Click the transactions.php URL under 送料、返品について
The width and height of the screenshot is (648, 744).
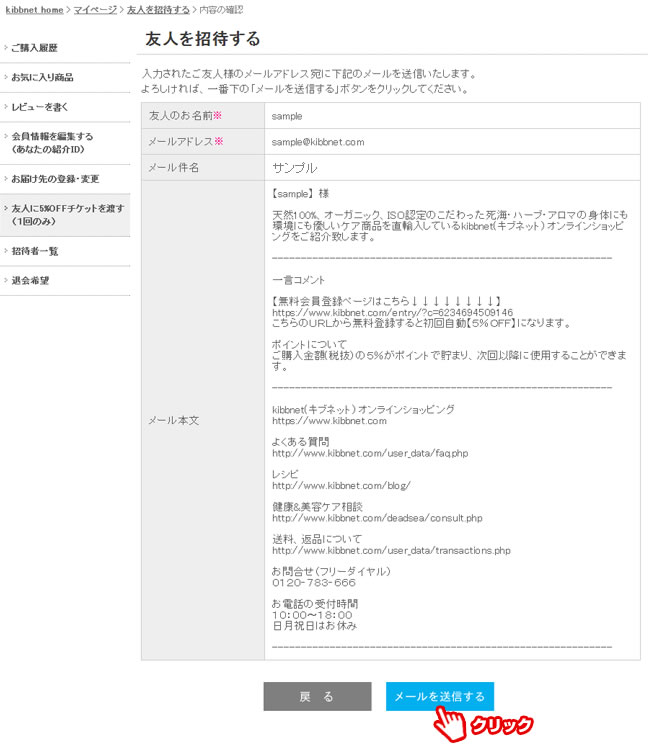coord(391,550)
